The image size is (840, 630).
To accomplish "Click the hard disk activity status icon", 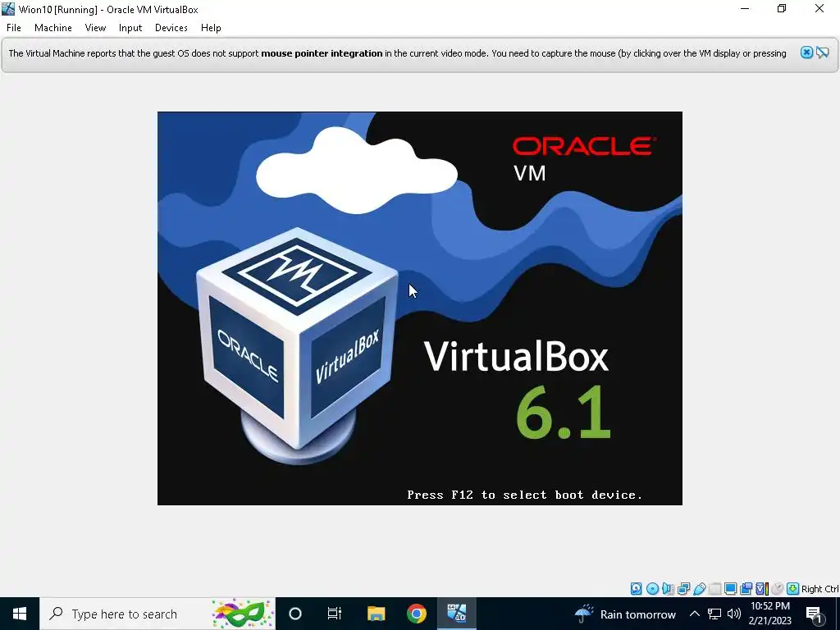I will [636, 589].
